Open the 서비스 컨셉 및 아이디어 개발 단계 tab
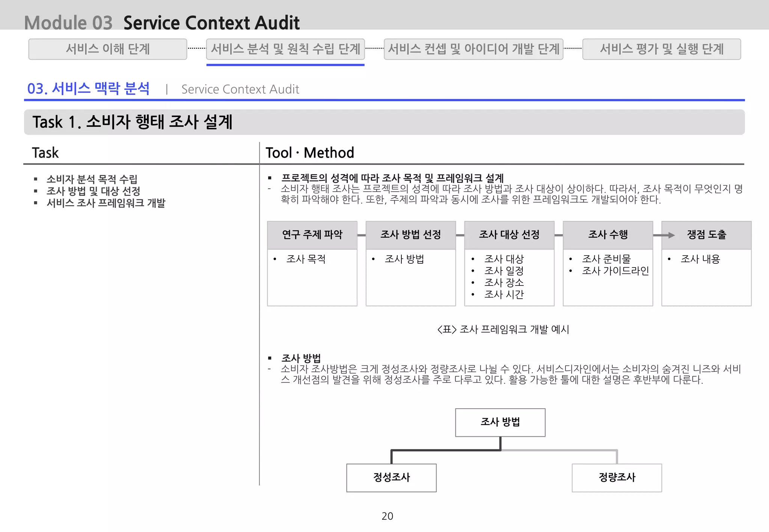The height and width of the screenshot is (532, 769). (x=473, y=49)
